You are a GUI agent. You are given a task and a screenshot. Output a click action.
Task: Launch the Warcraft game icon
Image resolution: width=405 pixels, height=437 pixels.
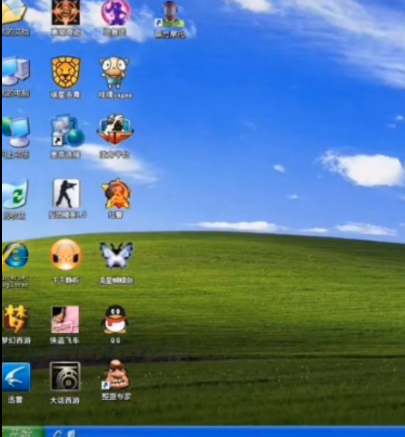click(x=66, y=13)
